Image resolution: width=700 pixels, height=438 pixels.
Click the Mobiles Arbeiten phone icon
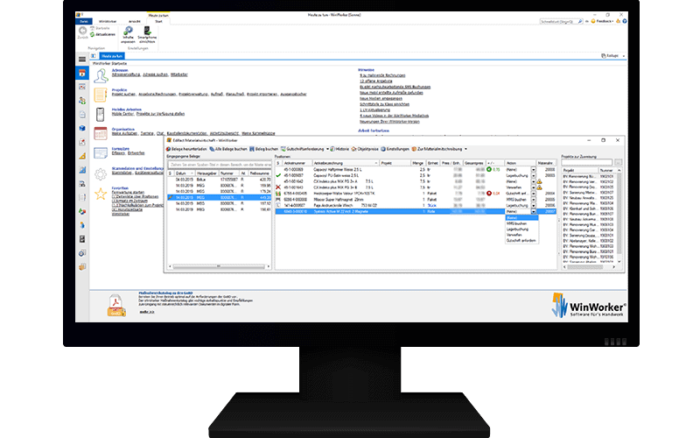pyautogui.click(x=100, y=114)
